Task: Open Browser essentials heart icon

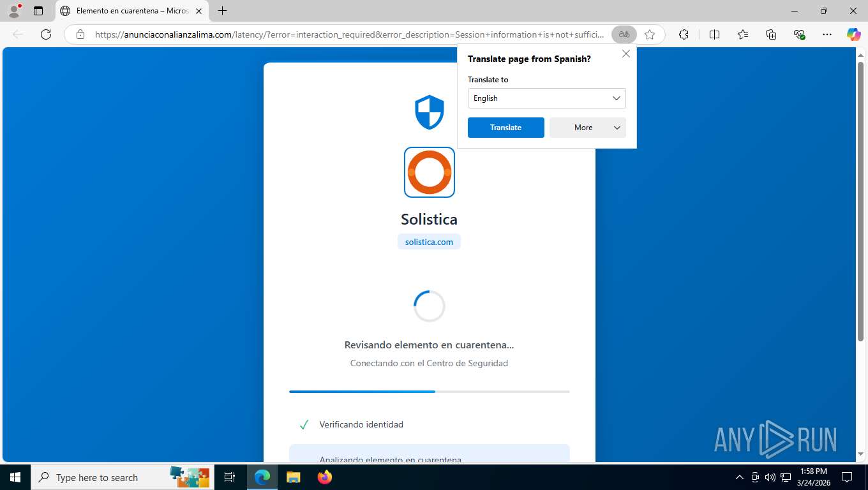Action: [799, 34]
